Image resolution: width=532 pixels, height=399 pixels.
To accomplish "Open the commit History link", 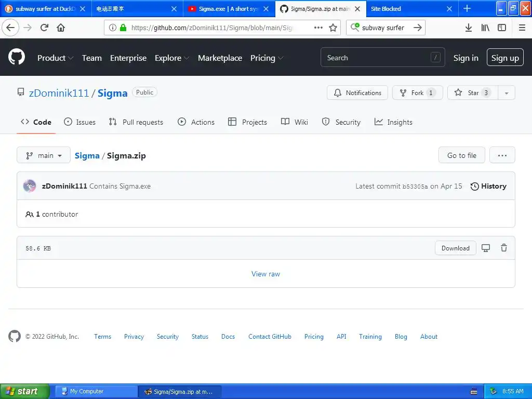I will 488,186.
